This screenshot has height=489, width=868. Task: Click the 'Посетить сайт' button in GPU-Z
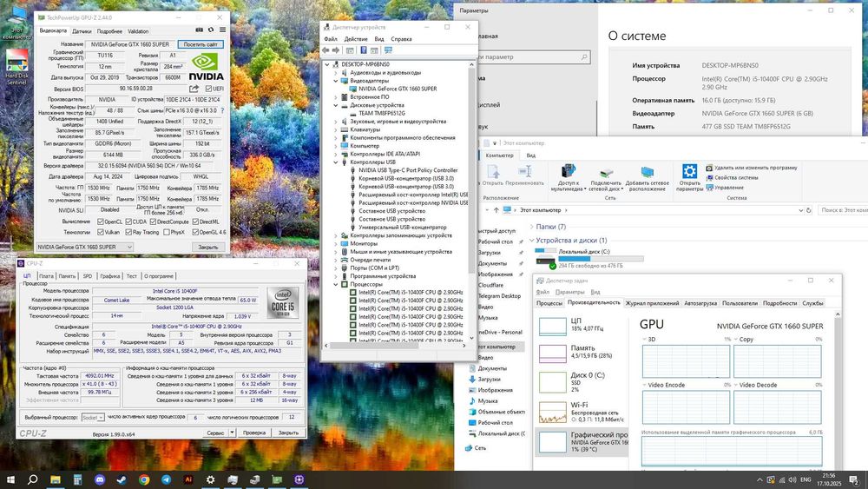201,43
